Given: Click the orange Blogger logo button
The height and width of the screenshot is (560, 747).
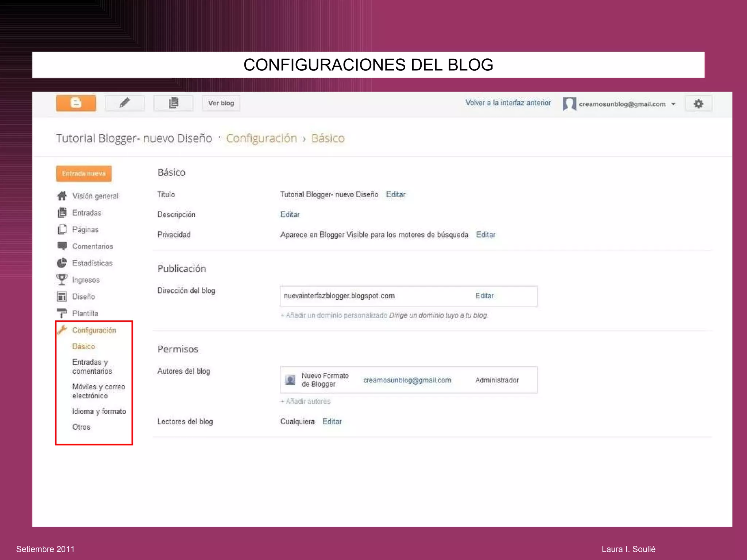Looking at the screenshot, I should click(x=76, y=103).
